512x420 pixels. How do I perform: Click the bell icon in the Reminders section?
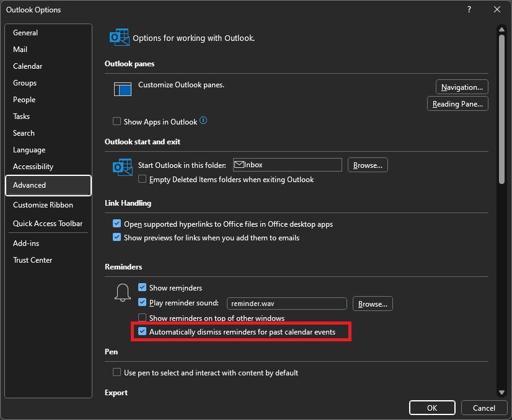tap(123, 292)
